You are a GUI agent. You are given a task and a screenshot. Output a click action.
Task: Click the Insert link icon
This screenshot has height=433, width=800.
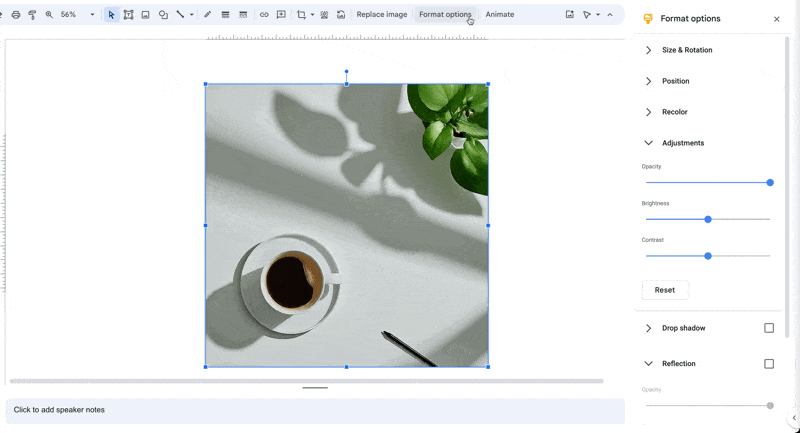264,15
